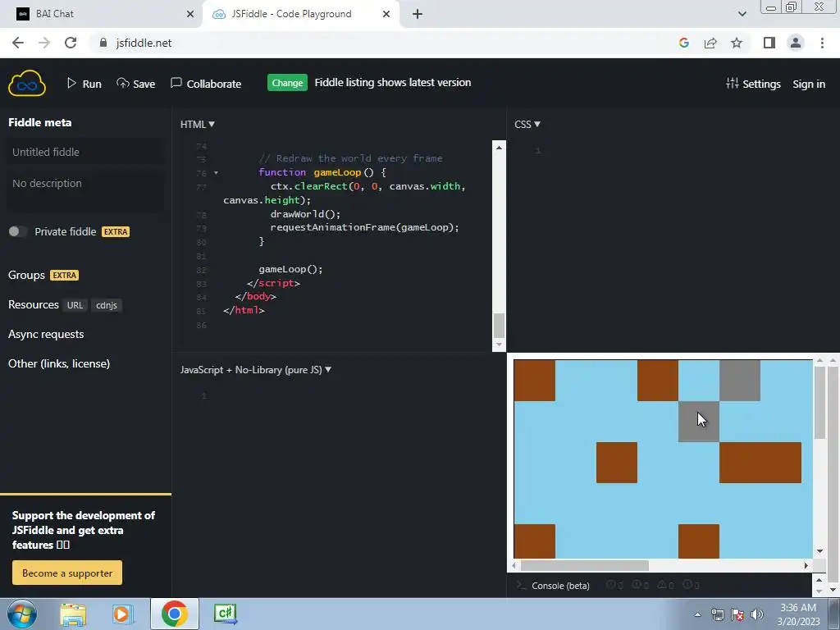Click the result pane right scroll arrow
Image resolution: width=840 pixels, height=630 pixels.
(x=806, y=566)
